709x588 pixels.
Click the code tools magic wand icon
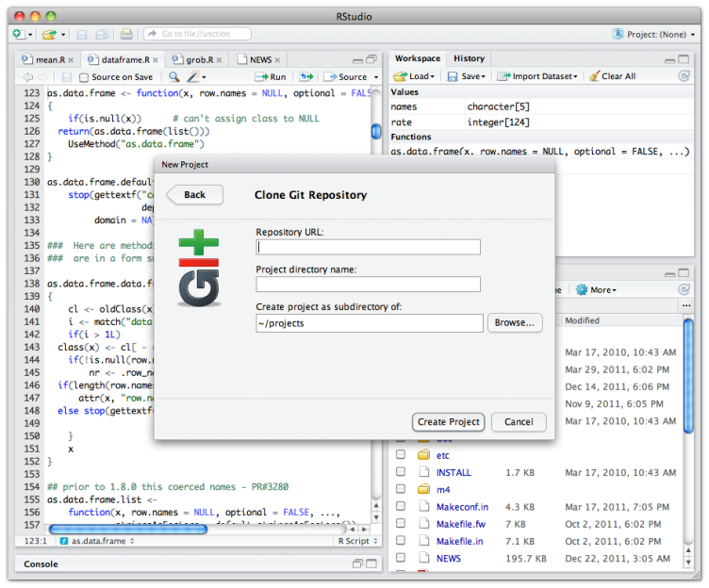(193, 77)
